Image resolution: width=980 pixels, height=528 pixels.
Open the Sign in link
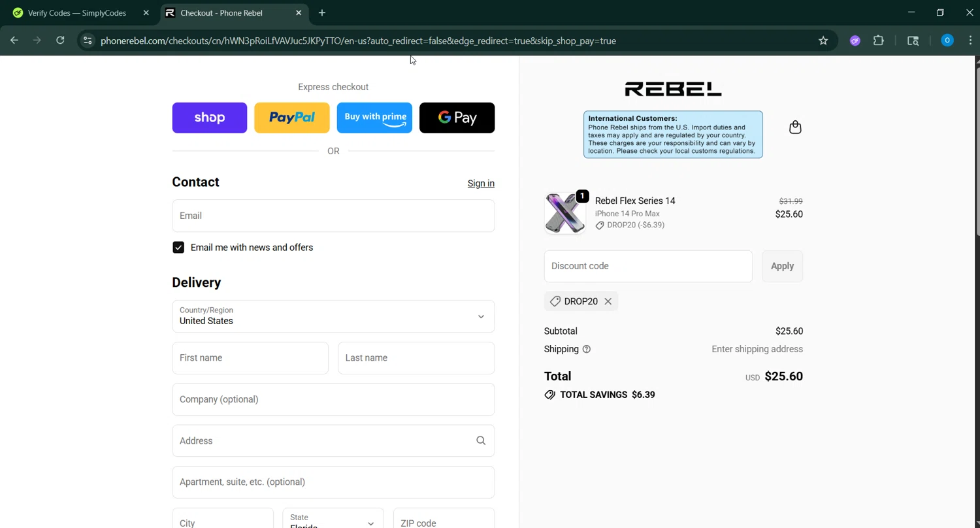coord(481,184)
